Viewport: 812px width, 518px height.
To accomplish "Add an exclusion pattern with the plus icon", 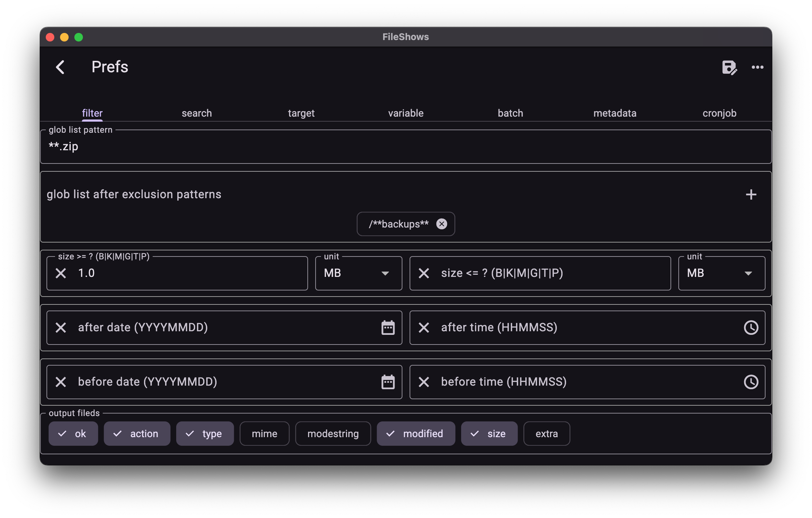I will tap(751, 195).
